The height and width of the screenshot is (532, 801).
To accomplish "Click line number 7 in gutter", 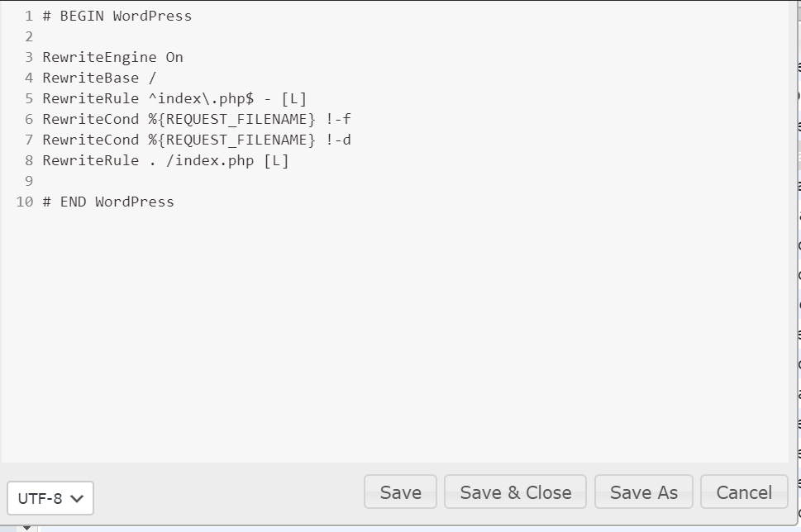I will (x=29, y=140).
